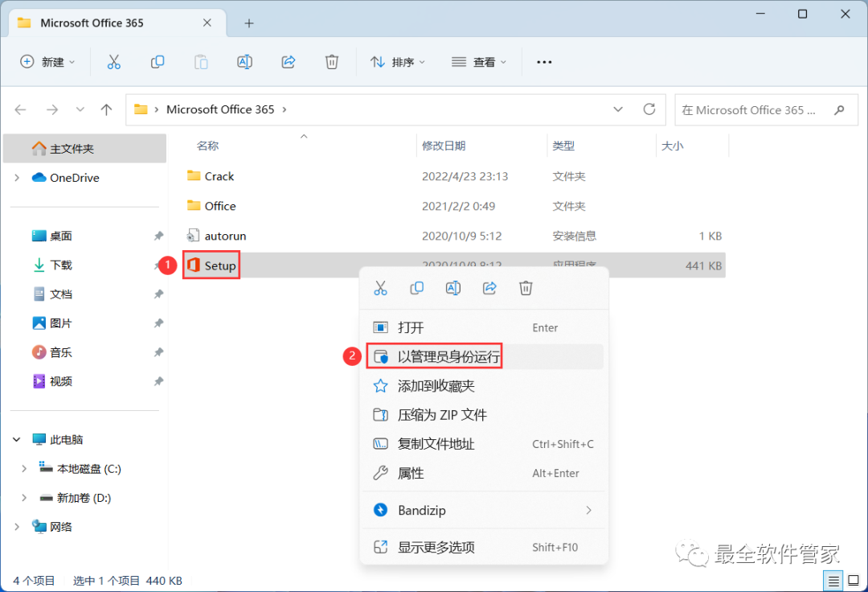This screenshot has width=868, height=592.
Task: Go up one folder level
Action: tap(106, 109)
